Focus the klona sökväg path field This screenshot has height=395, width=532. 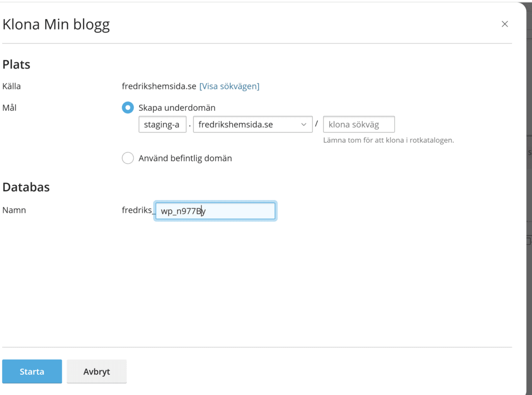coord(358,125)
